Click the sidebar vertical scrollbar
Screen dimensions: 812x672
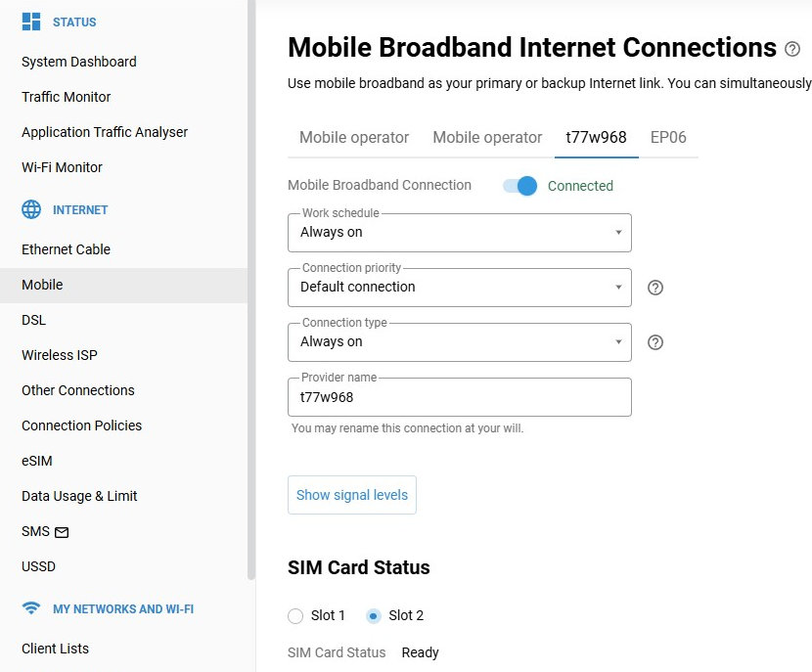(x=251, y=293)
